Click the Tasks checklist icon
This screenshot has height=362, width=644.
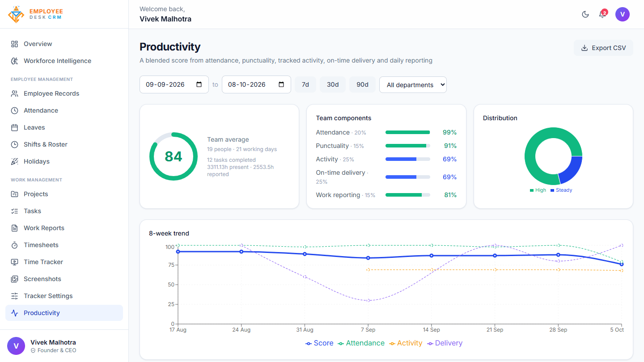click(15, 211)
